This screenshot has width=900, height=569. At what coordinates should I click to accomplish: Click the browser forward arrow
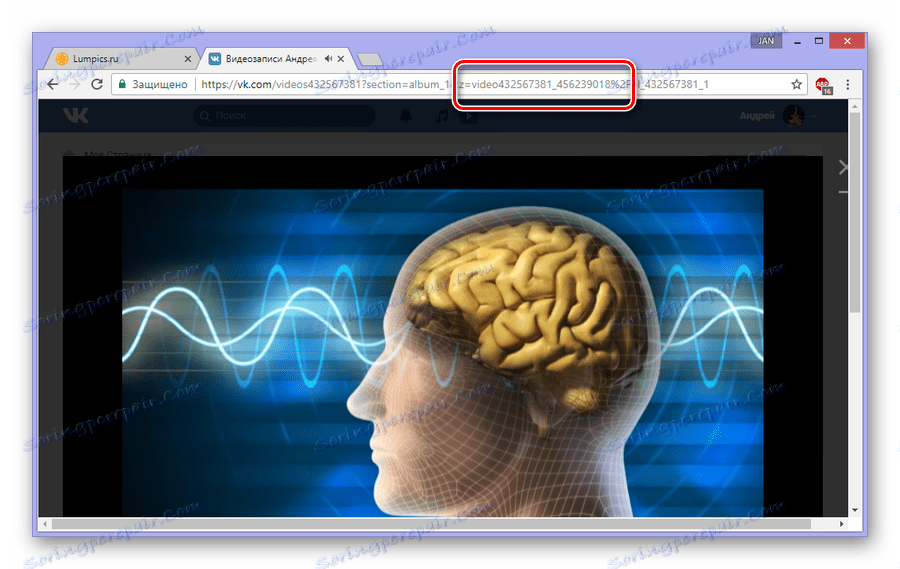tap(75, 84)
